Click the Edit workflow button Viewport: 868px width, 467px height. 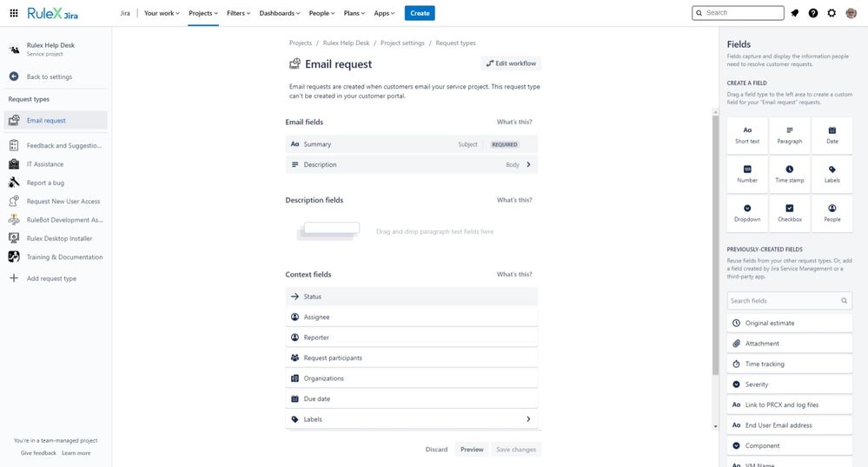click(x=511, y=63)
